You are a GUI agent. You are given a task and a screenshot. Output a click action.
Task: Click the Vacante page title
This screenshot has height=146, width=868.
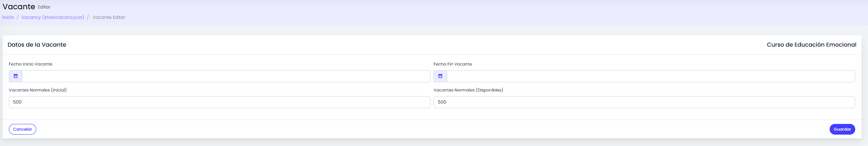click(x=19, y=7)
